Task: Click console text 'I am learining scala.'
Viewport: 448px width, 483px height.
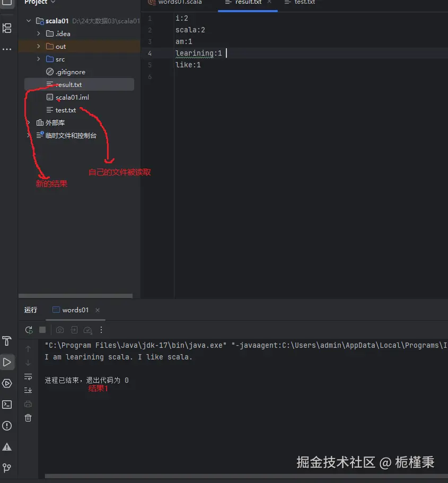Action: 89,357
